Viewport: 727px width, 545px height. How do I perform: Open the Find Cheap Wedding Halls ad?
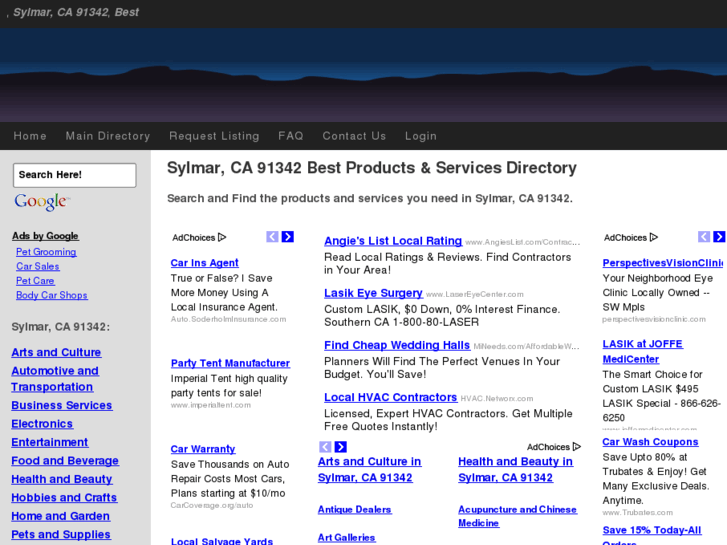pos(397,346)
